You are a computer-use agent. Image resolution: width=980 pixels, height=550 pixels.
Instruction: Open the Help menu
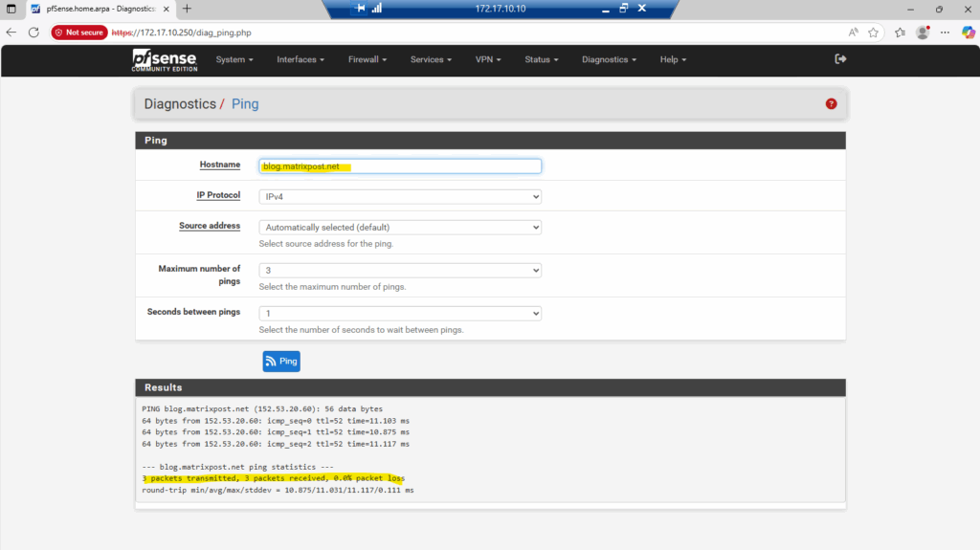click(673, 59)
